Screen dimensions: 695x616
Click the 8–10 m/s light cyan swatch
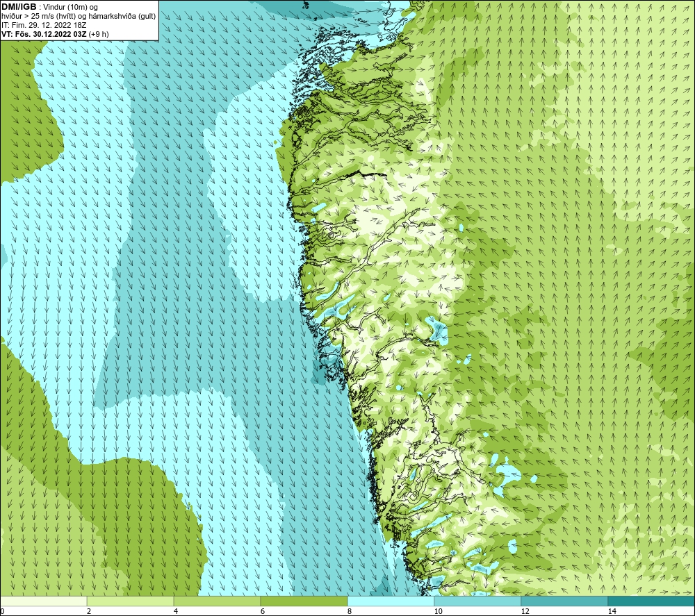[391, 601]
